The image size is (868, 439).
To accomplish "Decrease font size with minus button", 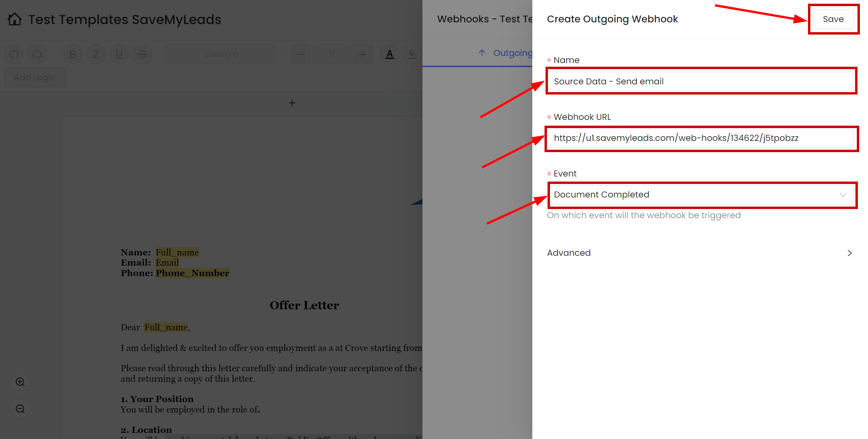I will (x=300, y=54).
